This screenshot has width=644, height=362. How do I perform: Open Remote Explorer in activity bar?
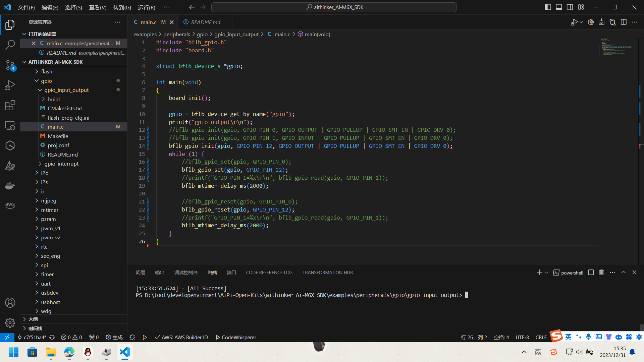10,125
